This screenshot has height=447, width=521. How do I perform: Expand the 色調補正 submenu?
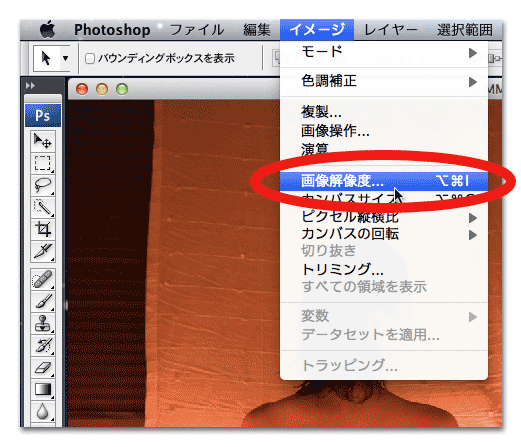point(384,81)
